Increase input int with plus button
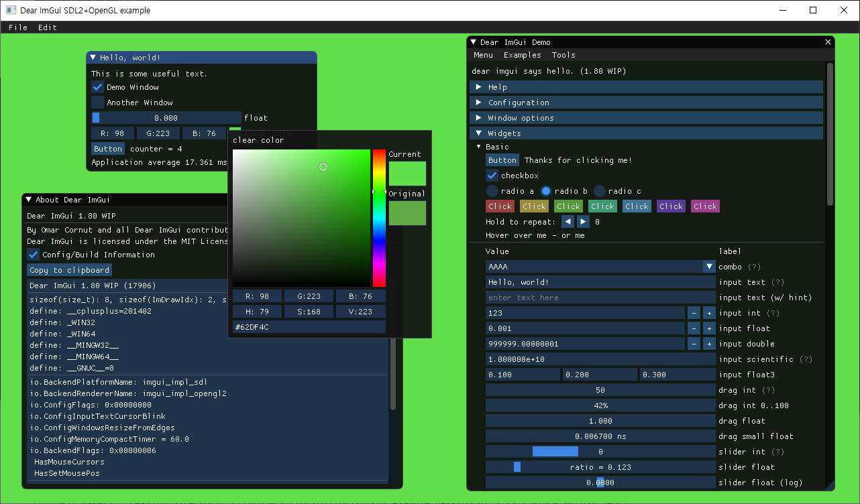 coord(709,313)
